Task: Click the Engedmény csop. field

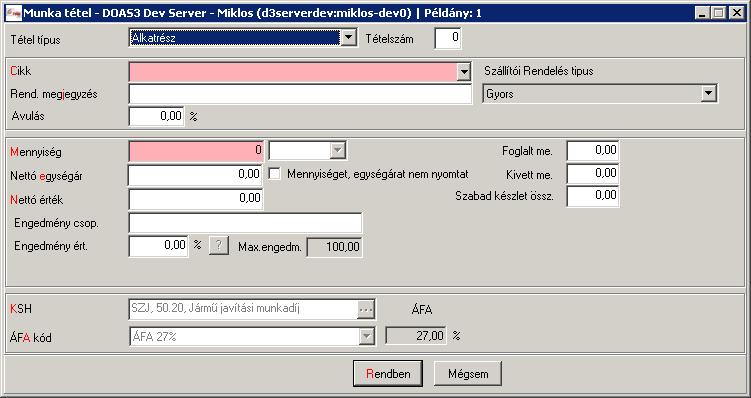Action: [245, 223]
